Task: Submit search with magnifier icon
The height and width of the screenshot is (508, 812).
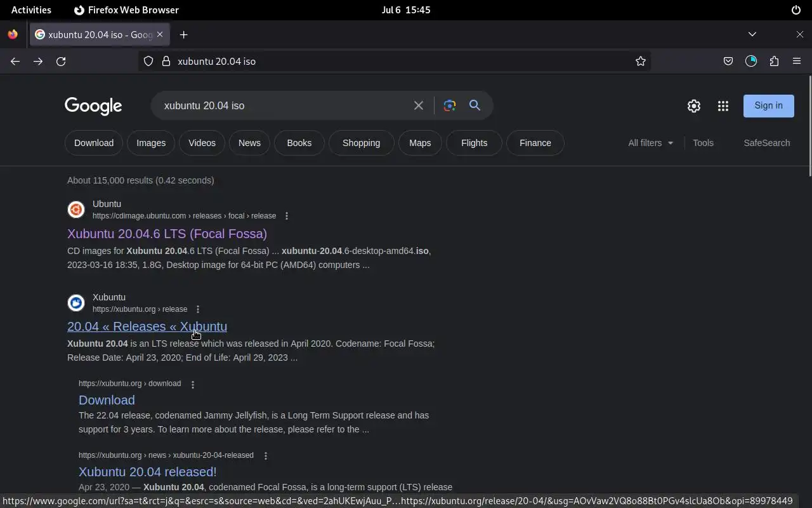Action: (475, 105)
